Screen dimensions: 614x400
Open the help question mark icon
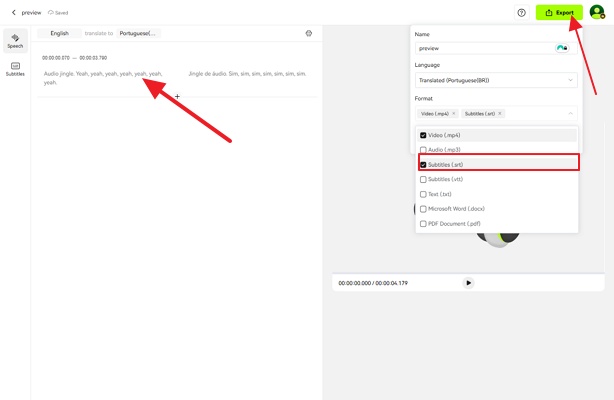521,13
